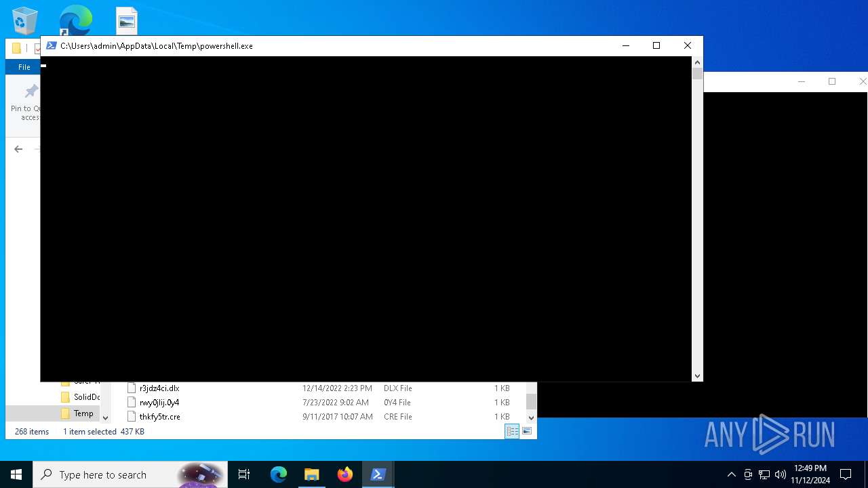868x488 pixels.
Task: Click the CRE File type cell
Action: pos(397,417)
